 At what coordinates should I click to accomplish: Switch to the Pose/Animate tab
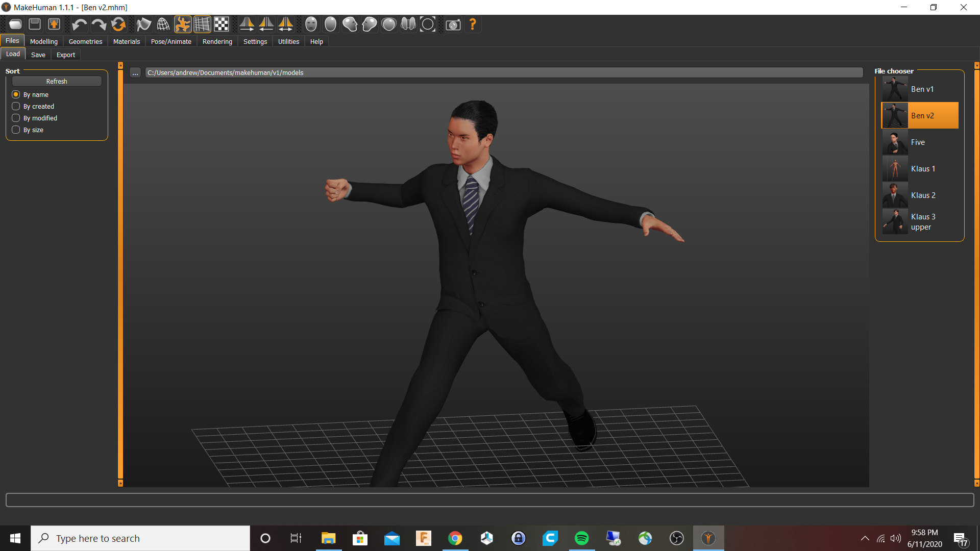click(x=170, y=41)
